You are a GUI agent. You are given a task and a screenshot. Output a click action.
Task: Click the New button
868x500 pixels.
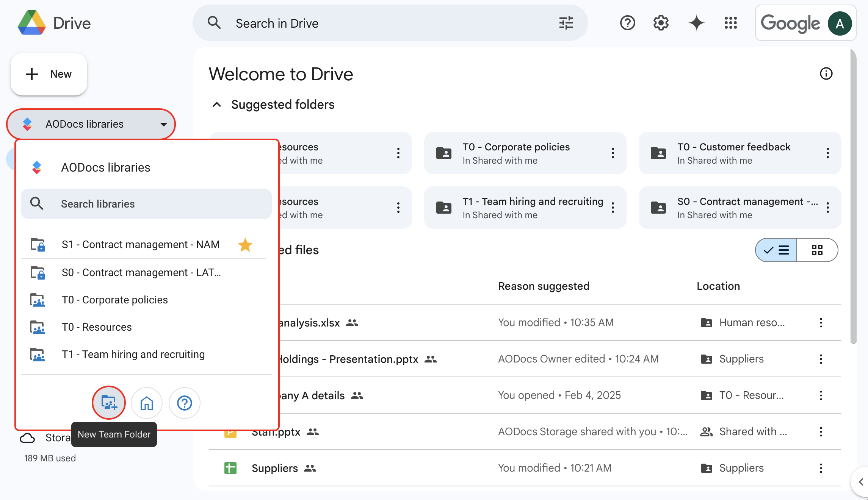49,74
